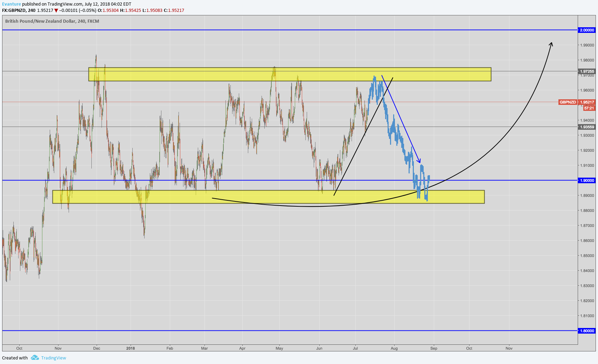Select the 1.93559 price label
This screenshot has width=598, height=364.
[x=587, y=127]
